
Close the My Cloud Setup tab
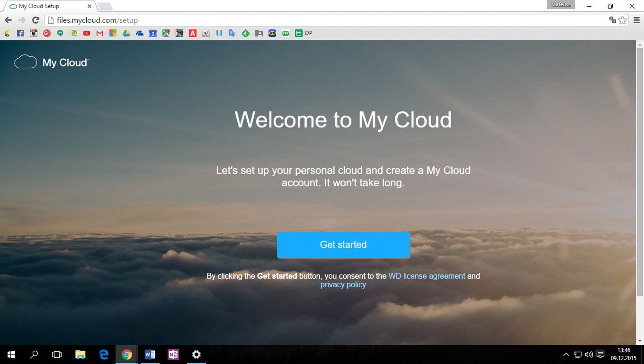pos(89,6)
